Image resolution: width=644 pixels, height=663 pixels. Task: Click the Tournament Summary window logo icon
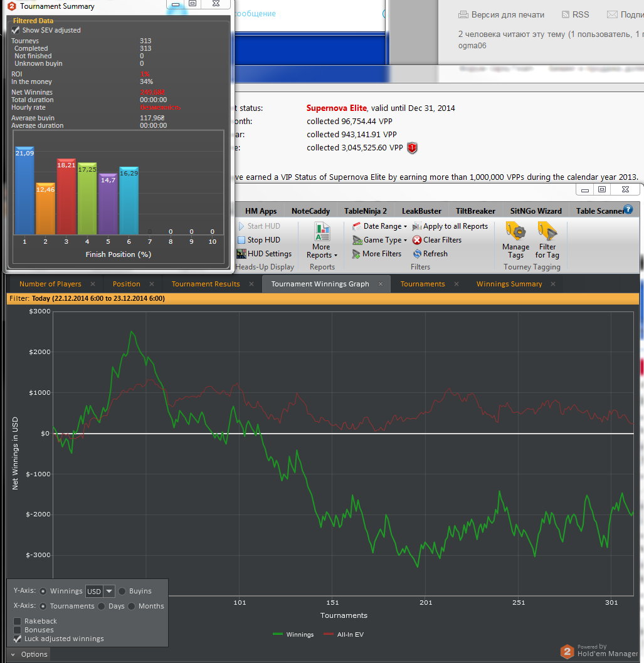coord(12,6)
